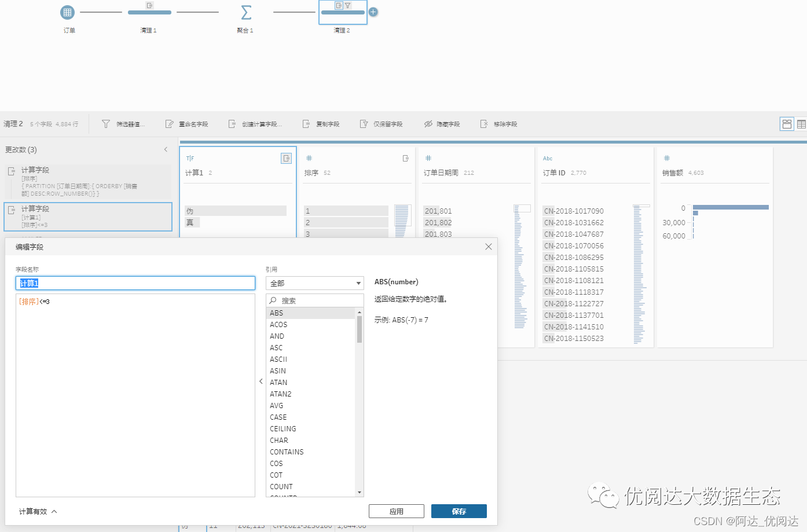Click function list scrollbar up arrow
Viewport: 807px width, 532px height.
click(x=360, y=312)
